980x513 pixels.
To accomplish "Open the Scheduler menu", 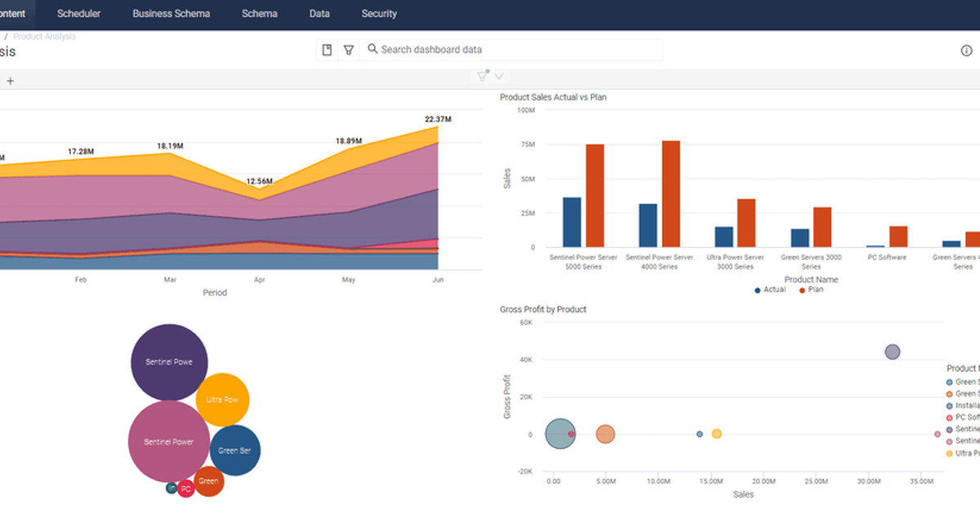I will tap(79, 14).
